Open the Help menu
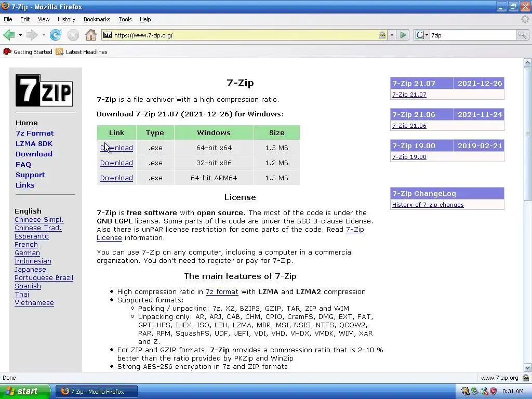532x399 pixels. click(145, 19)
